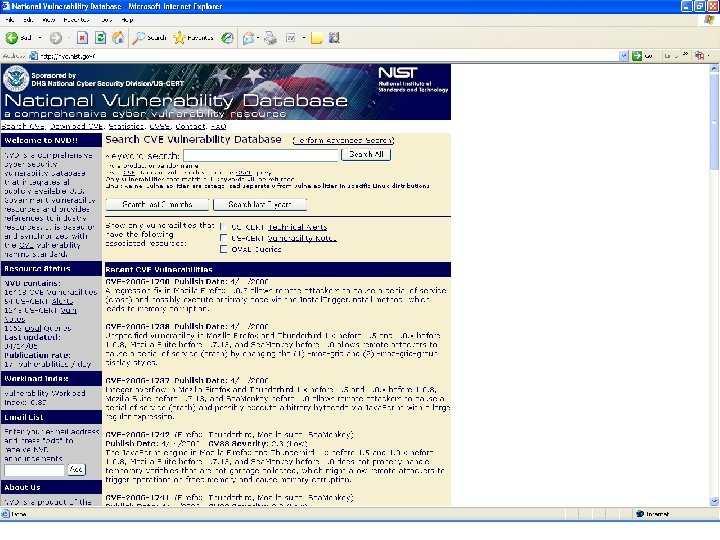Click the Edit page toolbar icon
This screenshot has width=720, height=540.
(291, 38)
